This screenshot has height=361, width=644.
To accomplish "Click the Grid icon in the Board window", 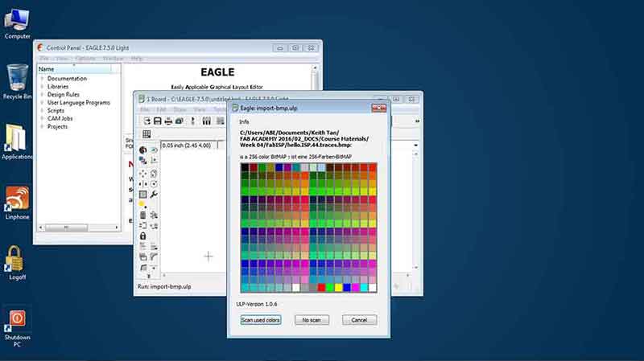I will coord(147,134).
